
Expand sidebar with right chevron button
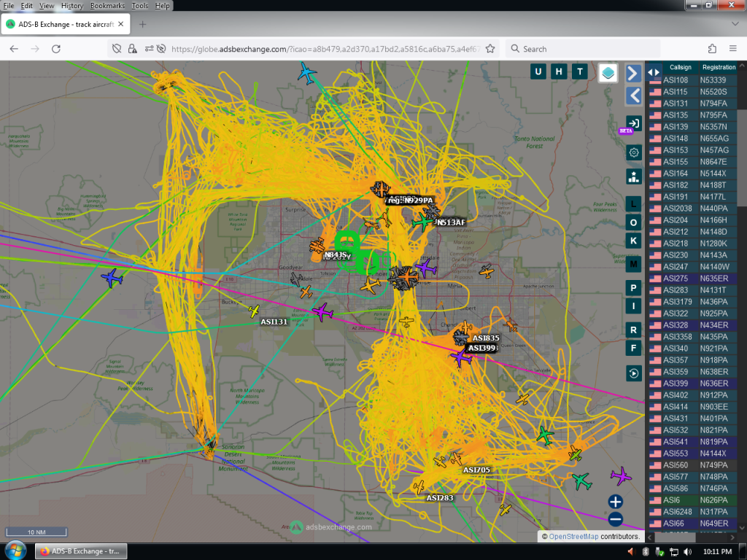click(633, 74)
